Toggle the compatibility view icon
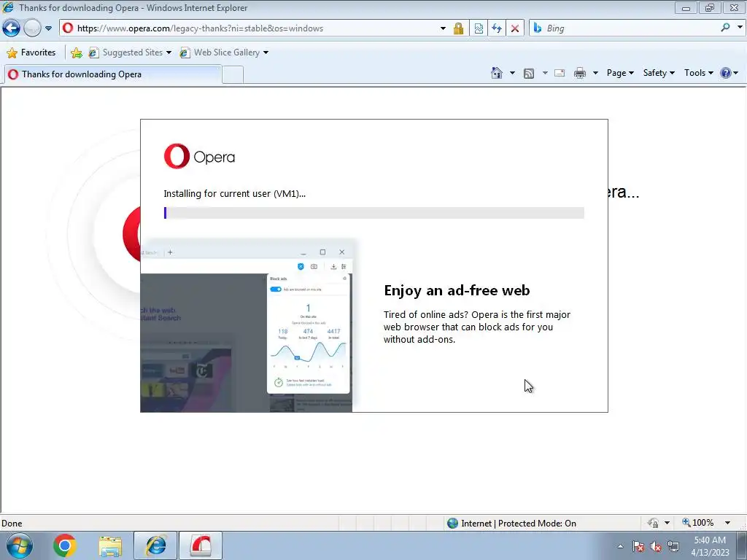 click(x=479, y=28)
